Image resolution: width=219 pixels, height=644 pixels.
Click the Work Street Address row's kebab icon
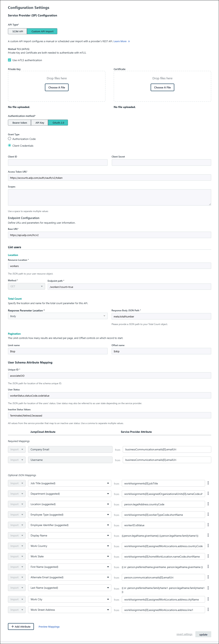coord(208,610)
